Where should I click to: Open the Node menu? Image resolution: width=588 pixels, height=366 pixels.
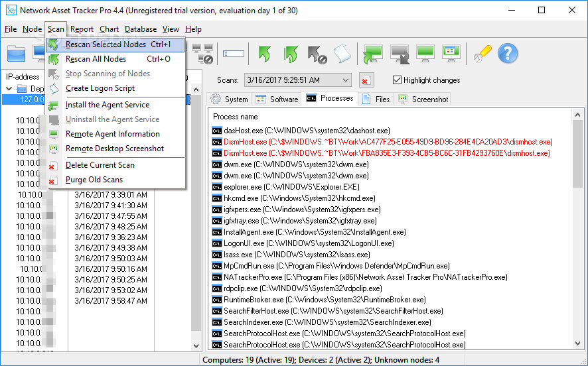(x=32, y=29)
